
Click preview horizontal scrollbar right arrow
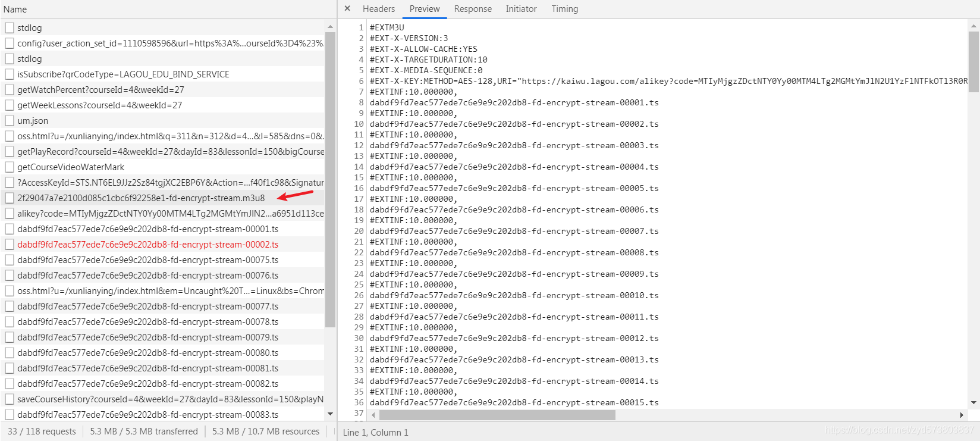point(962,415)
